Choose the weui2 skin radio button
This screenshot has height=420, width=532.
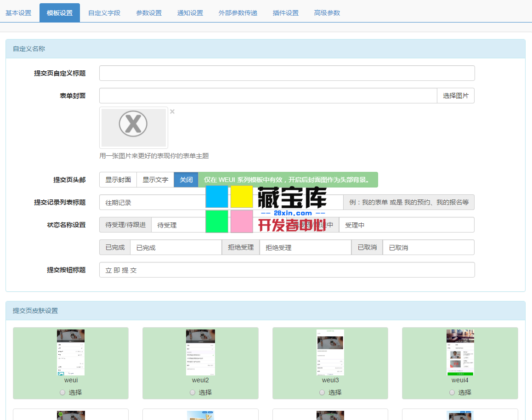click(x=192, y=392)
